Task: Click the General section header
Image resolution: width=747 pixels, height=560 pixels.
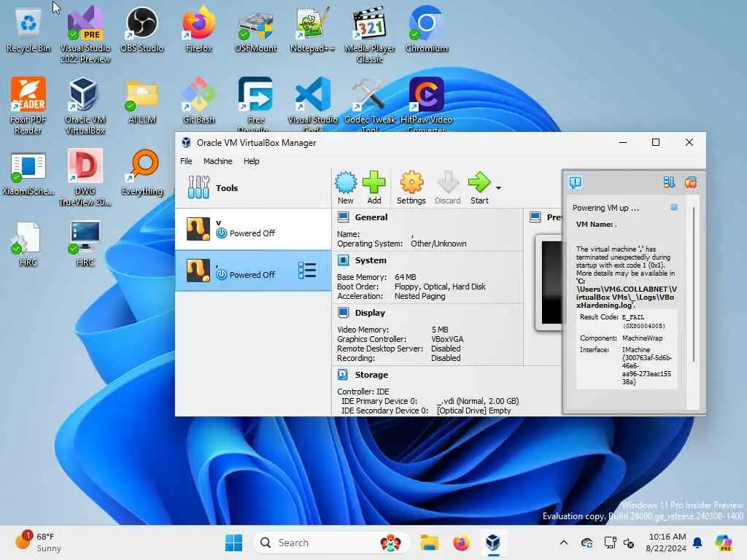Action: (371, 217)
